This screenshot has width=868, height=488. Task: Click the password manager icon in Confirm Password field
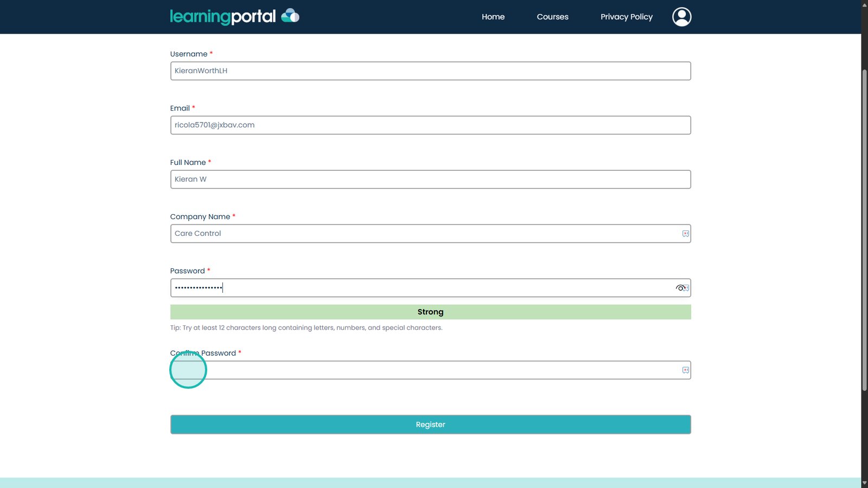(685, 370)
